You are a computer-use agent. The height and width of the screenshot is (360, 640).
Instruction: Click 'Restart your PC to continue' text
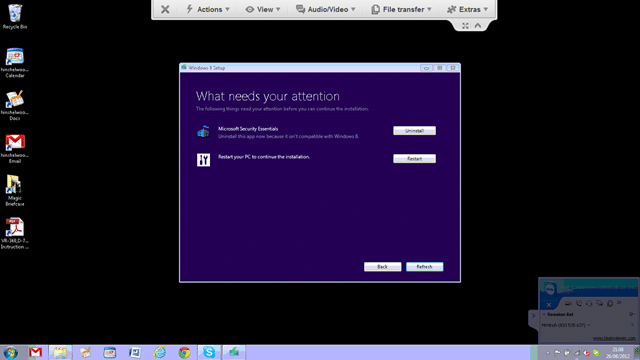coord(264,157)
